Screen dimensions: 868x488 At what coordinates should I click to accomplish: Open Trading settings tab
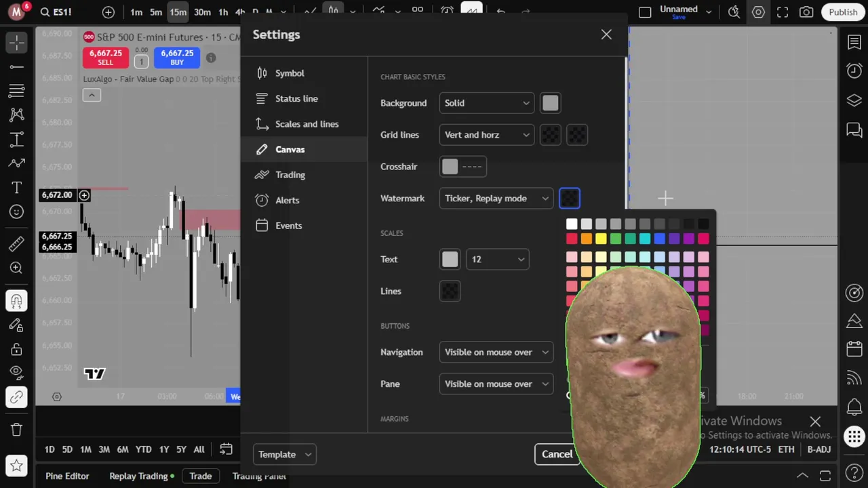(x=304, y=175)
